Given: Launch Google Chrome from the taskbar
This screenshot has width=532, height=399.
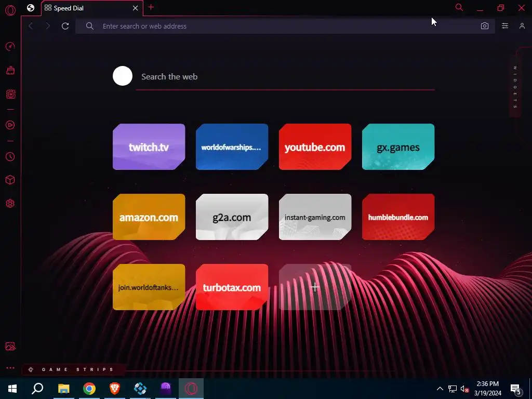Looking at the screenshot, I should pos(89,389).
